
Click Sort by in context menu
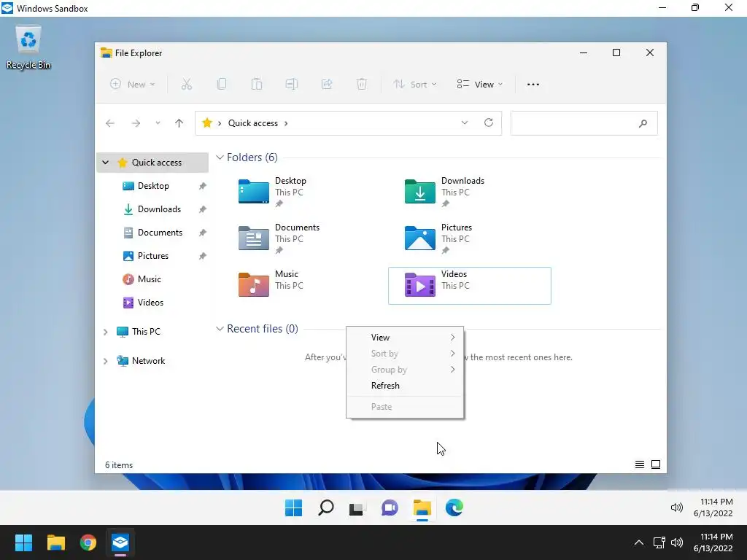tap(405, 354)
